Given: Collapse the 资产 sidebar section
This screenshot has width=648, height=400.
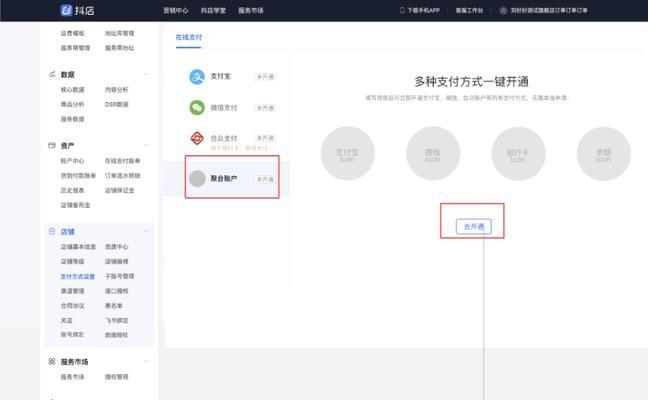Looking at the screenshot, I should (146, 145).
